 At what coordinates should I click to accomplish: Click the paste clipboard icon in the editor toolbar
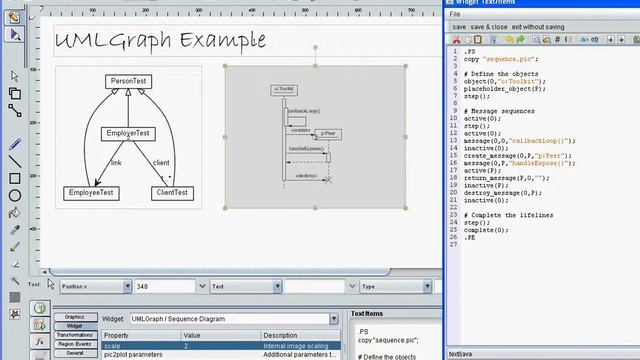478,40
